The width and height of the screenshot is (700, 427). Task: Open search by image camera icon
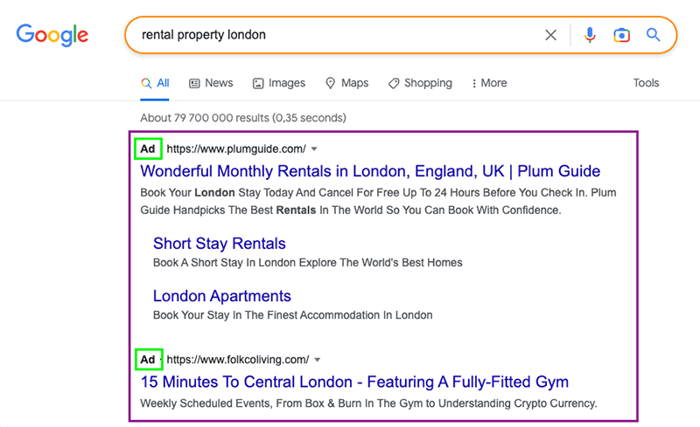[621, 35]
